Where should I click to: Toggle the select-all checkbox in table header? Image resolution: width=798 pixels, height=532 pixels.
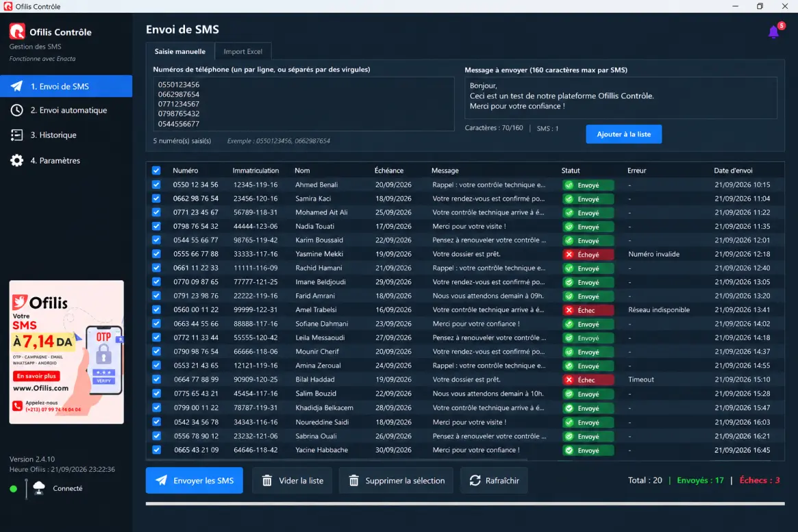pyautogui.click(x=156, y=170)
